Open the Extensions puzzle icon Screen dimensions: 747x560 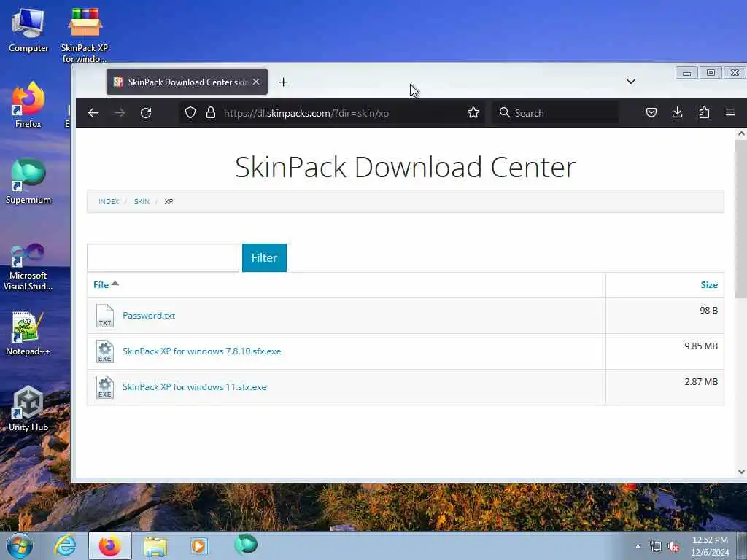click(x=704, y=112)
